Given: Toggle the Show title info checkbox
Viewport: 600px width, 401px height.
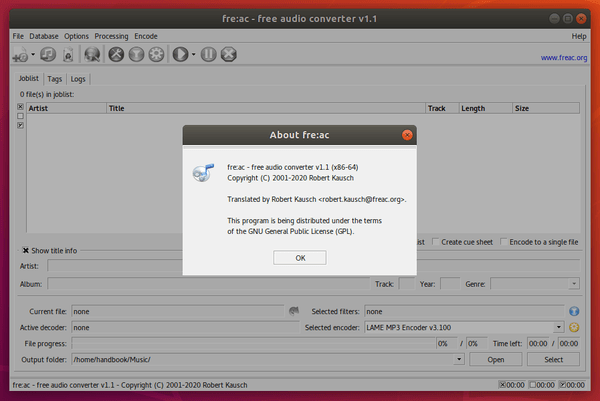Looking at the screenshot, I should click(26, 250).
